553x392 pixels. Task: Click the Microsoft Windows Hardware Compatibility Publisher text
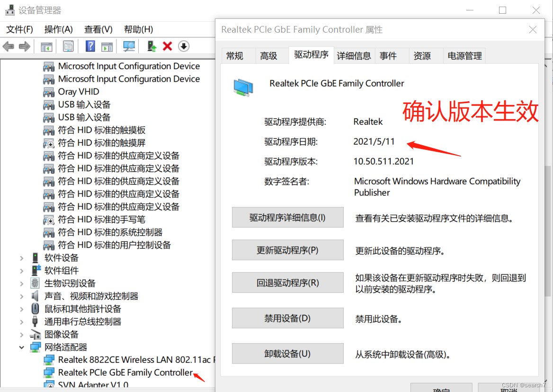pos(437,187)
